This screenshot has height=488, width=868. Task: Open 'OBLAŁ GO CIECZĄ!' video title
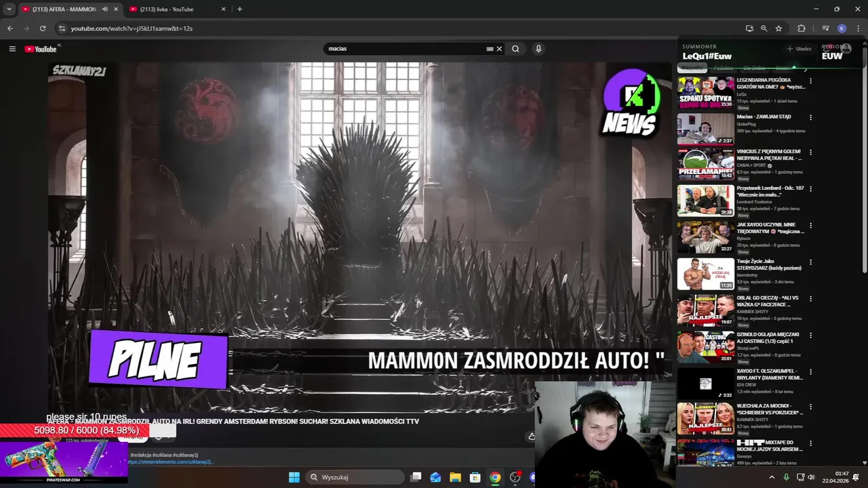pyautogui.click(x=768, y=301)
